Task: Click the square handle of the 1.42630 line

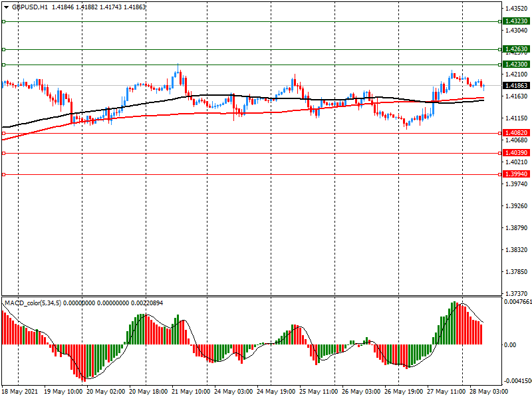Action: 3,49
